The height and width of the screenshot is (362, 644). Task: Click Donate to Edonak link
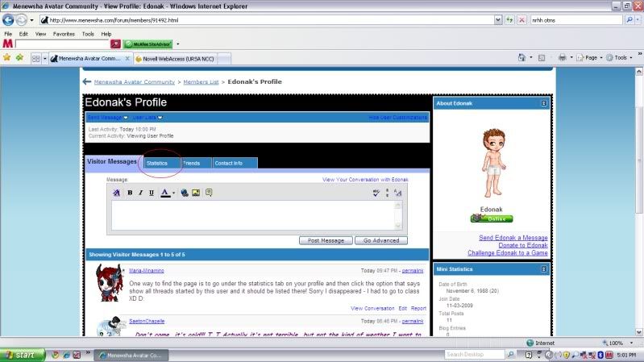point(523,245)
